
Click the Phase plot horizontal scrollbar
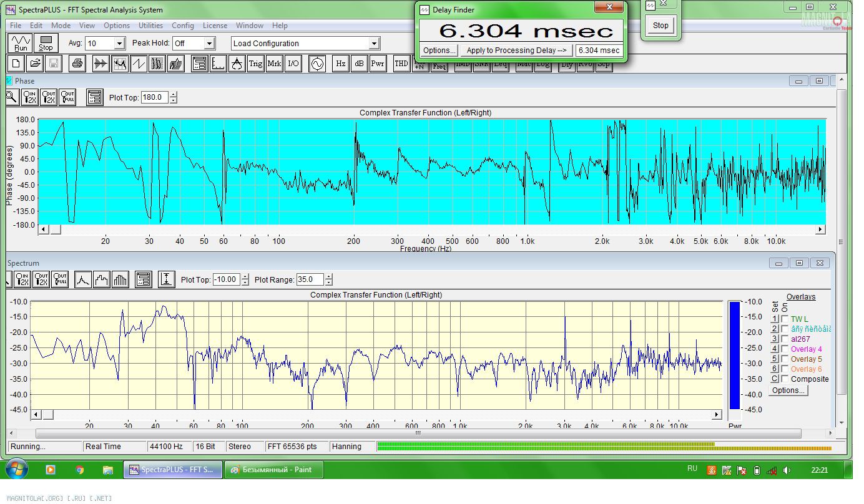[x=431, y=230]
